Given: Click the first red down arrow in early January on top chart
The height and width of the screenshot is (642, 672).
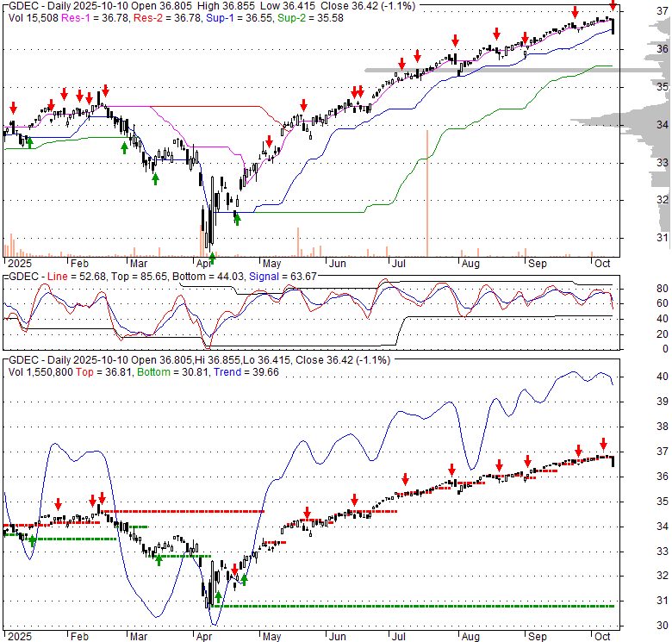Looking at the screenshot, I should click(13, 108).
